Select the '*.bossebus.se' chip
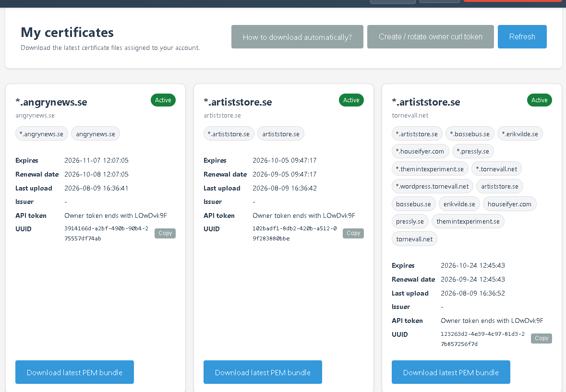The image size is (566, 392). (470, 134)
